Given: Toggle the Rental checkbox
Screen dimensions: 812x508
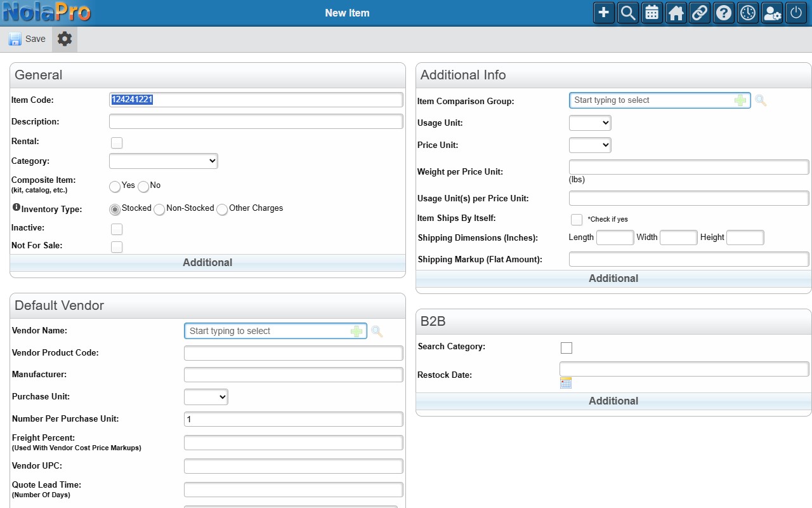Looking at the screenshot, I should point(117,143).
